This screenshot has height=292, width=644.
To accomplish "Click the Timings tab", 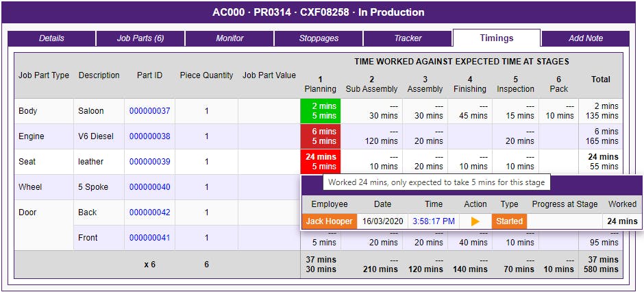I will tap(497, 38).
